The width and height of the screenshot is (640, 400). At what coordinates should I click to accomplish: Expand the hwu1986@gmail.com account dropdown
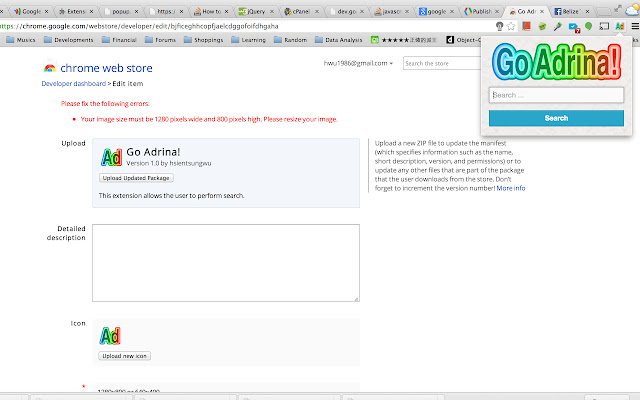pyautogui.click(x=358, y=63)
